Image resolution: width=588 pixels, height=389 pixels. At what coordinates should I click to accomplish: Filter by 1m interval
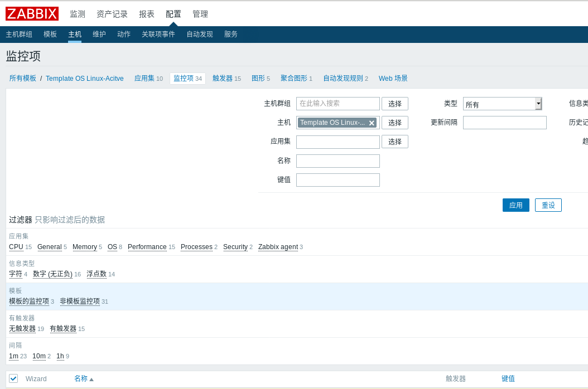[14, 356]
